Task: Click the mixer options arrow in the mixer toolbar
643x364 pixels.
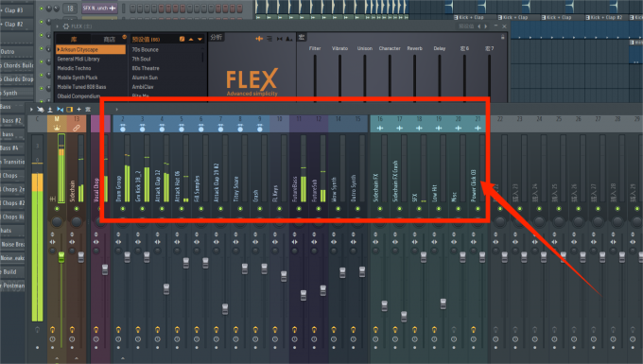Action: pyautogui.click(x=31, y=110)
